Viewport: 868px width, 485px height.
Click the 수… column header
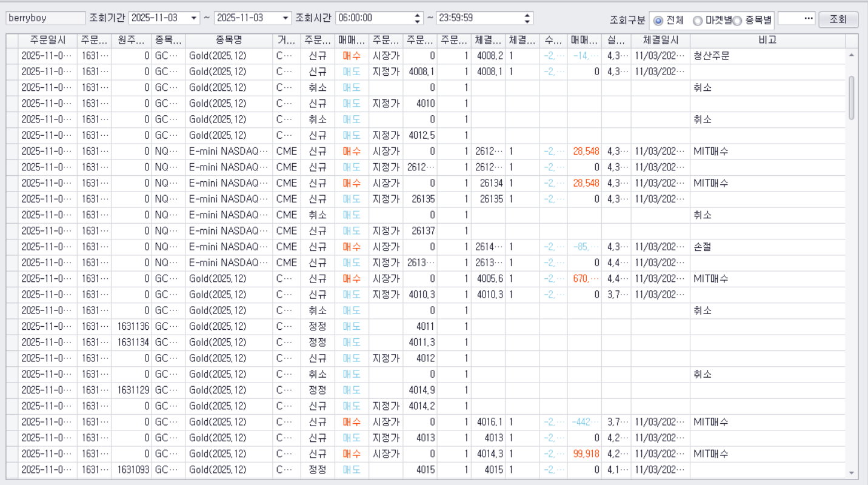coord(553,41)
